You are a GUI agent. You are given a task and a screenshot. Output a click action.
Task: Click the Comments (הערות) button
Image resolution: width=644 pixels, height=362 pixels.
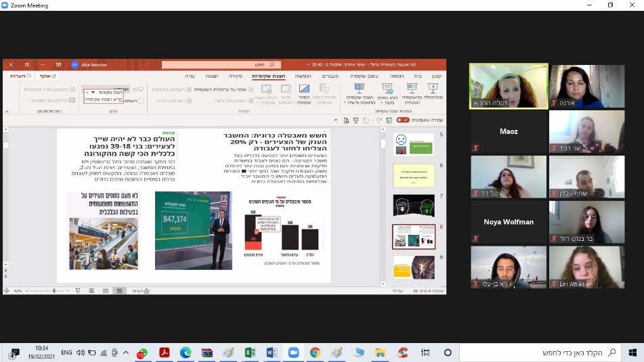(20, 76)
